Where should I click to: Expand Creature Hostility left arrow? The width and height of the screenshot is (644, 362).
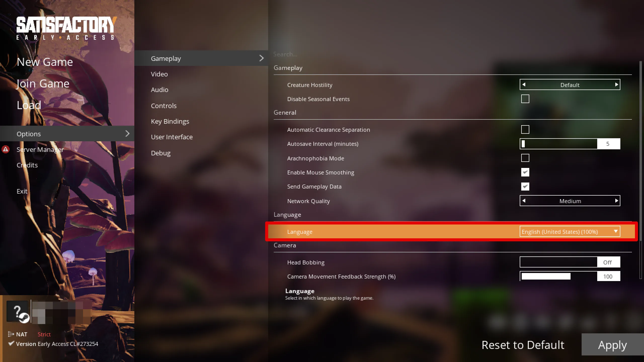[x=524, y=84]
